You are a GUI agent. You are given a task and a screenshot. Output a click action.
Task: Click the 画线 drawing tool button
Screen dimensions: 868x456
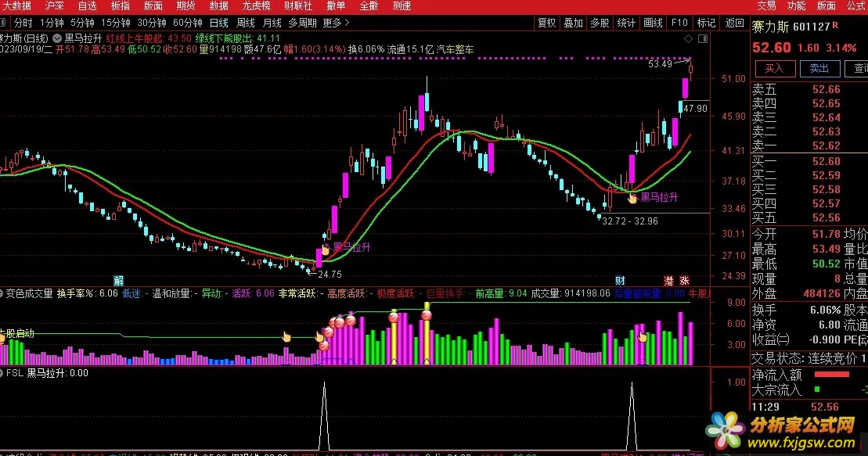coord(654,23)
